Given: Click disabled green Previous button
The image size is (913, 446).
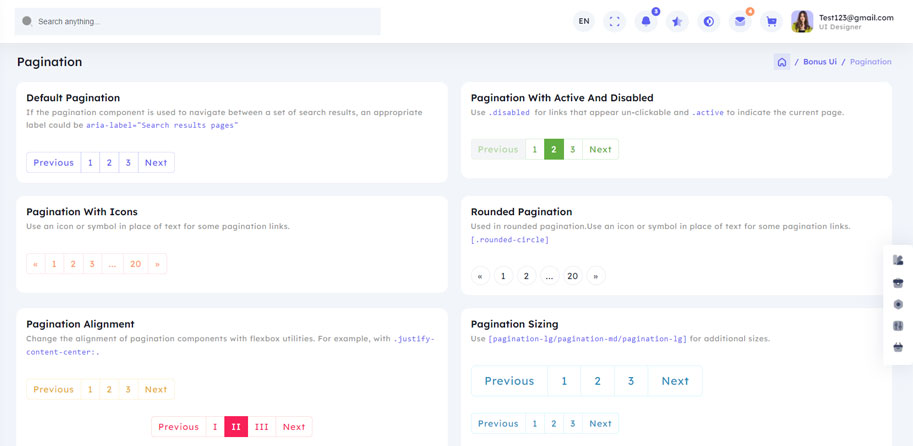Looking at the screenshot, I should coord(498,149).
